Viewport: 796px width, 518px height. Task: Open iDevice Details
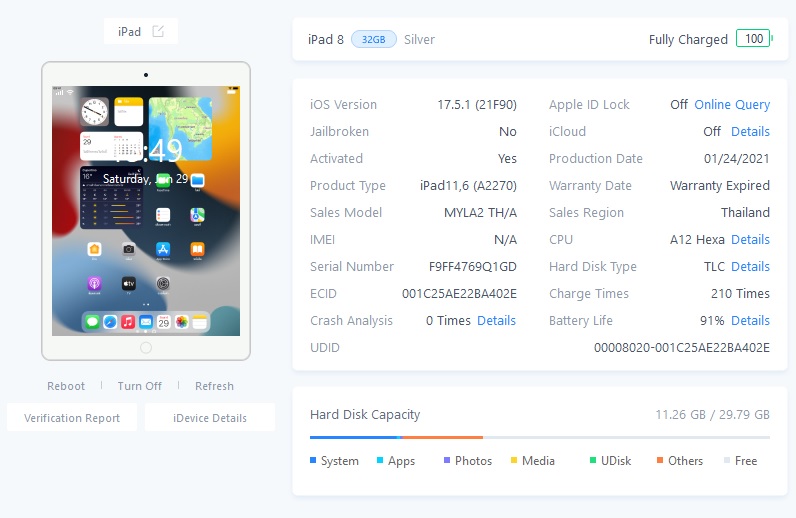tap(210, 417)
